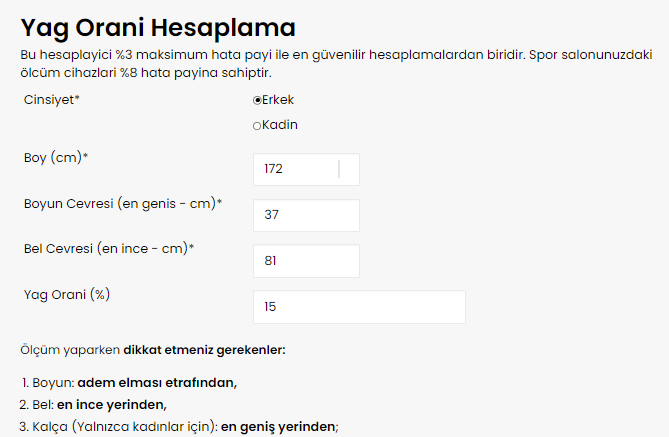The height and width of the screenshot is (437, 669).
Task: Click the bold 'dikkat etmeniz gerekenler' text
Action: [205, 351]
